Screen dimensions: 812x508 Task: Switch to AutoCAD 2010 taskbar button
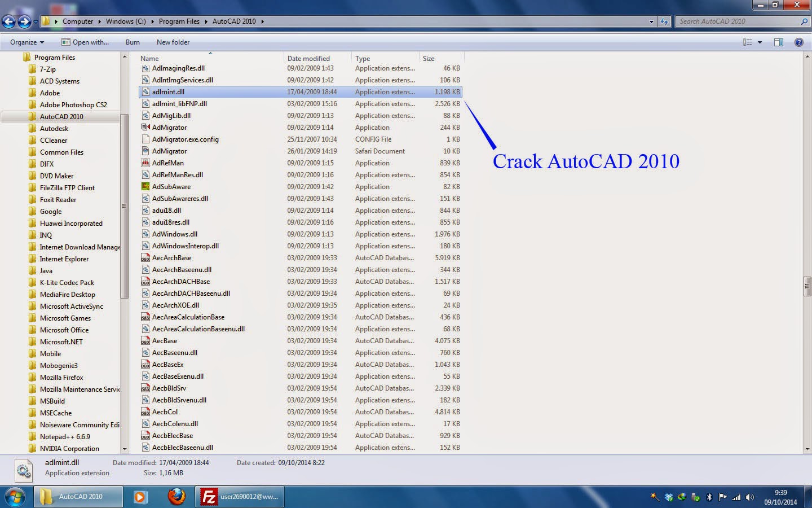click(78, 497)
